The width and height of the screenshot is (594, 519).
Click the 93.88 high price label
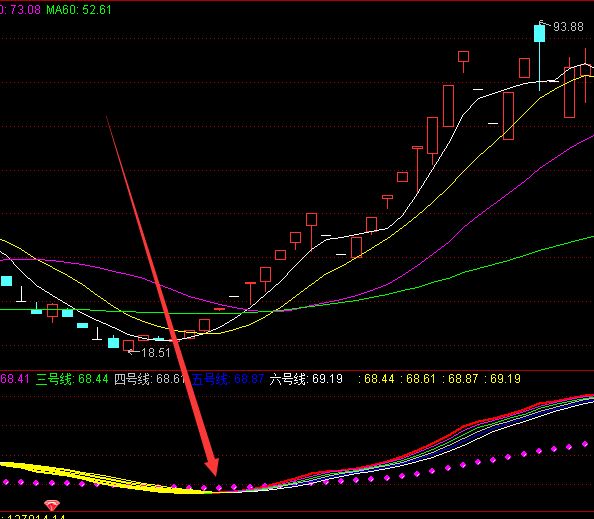568,27
